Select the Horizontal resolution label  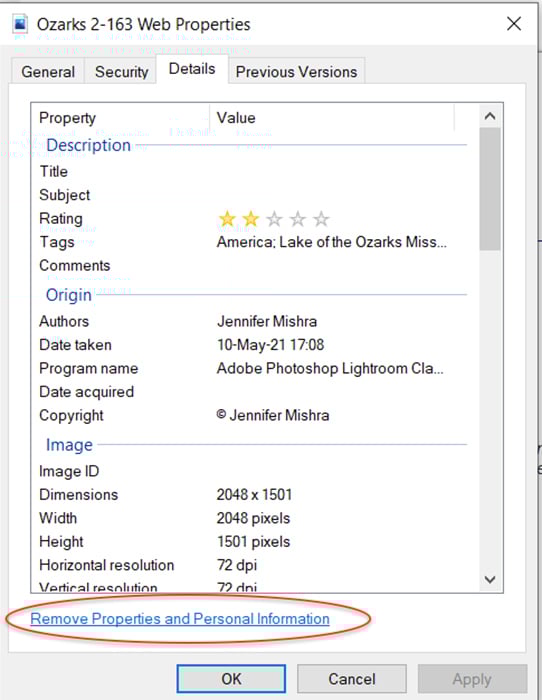click(107, 565)
